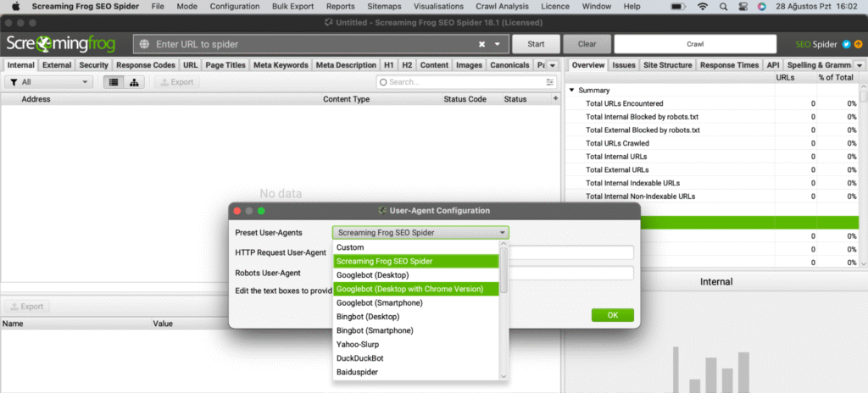Click the orange upload arrow icon
Viewport: 868px width, 393px height.
(x=858, y=44)
